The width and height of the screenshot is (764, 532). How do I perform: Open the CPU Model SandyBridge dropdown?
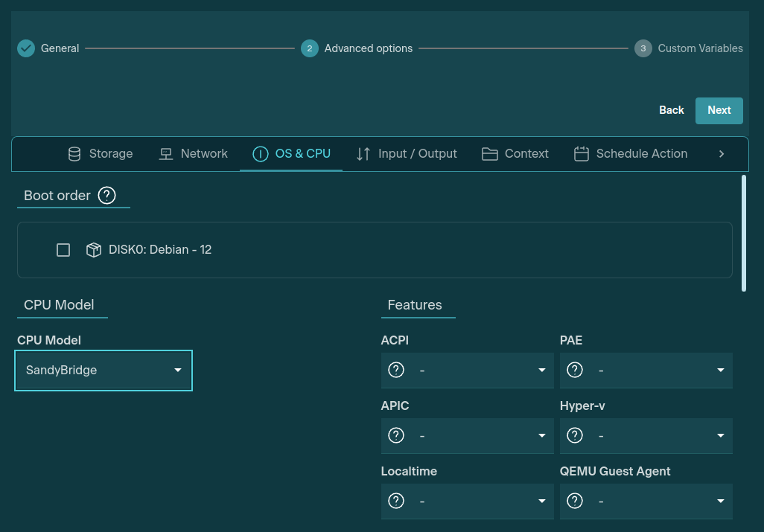[x=104, y=371]
